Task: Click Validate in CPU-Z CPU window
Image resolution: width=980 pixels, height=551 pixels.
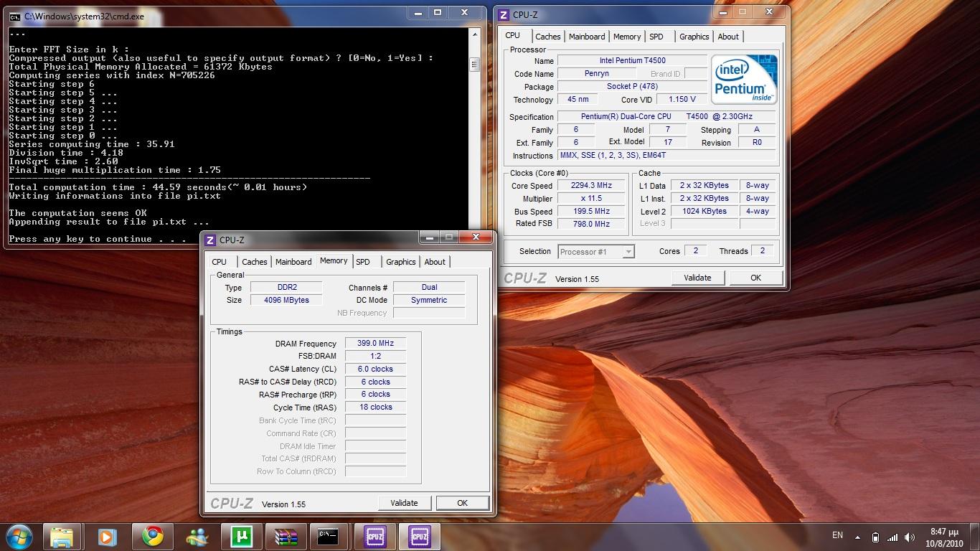Action: pos(697,278)
